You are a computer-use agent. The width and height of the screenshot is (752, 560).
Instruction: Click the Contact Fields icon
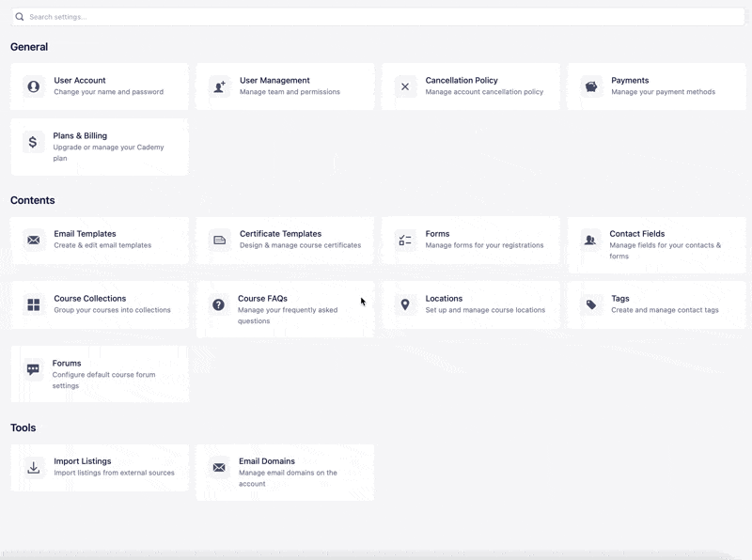point(590,240)
